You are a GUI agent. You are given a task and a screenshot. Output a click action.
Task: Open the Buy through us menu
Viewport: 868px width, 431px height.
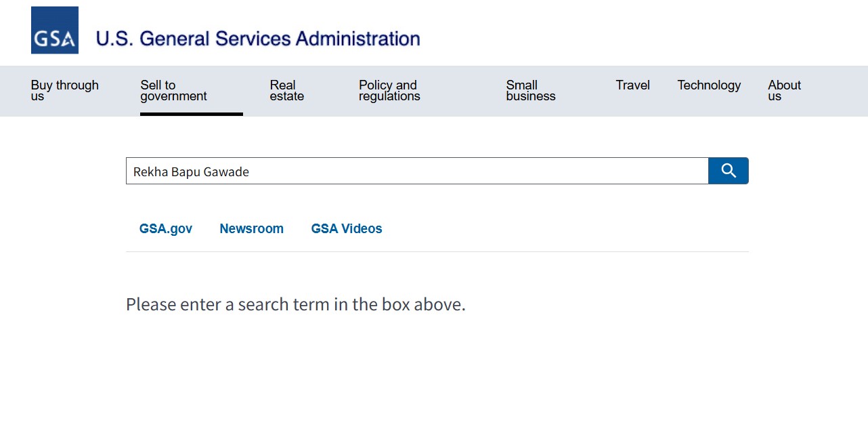[x=64, y=90]
